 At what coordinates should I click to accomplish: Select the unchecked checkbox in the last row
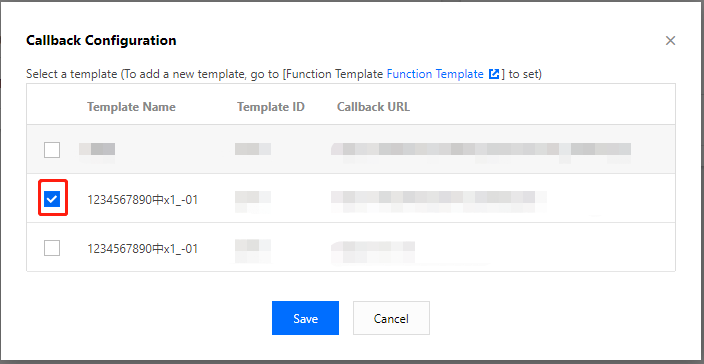click(52, 248)
